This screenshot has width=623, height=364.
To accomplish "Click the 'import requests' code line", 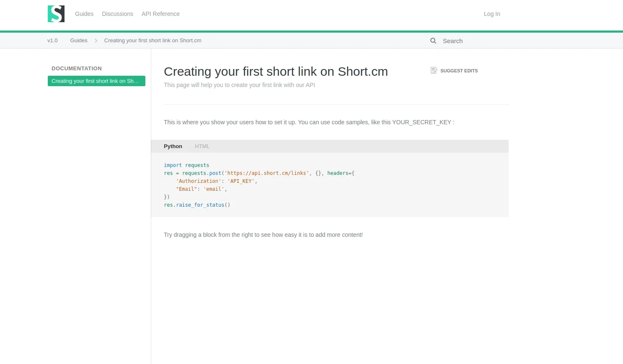I will pos(186,165).
